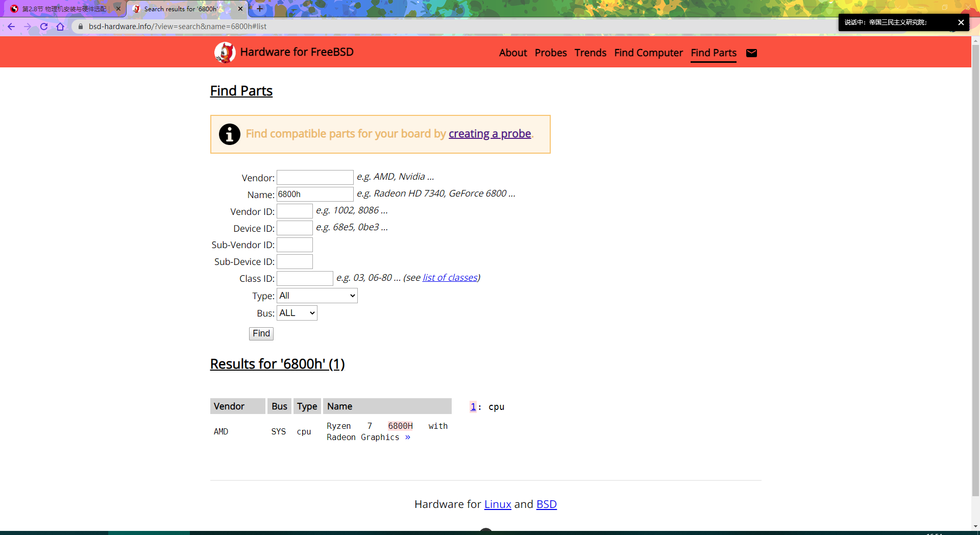Reload the page with refresh icon
Viewport: 980px width, 535px height.
44,27
